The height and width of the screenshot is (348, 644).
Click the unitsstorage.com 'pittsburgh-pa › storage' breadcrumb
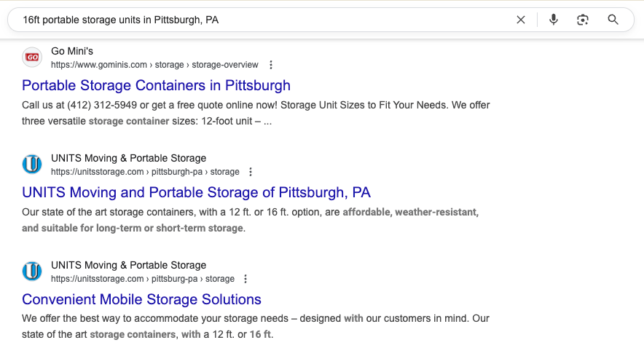(145, 172)
